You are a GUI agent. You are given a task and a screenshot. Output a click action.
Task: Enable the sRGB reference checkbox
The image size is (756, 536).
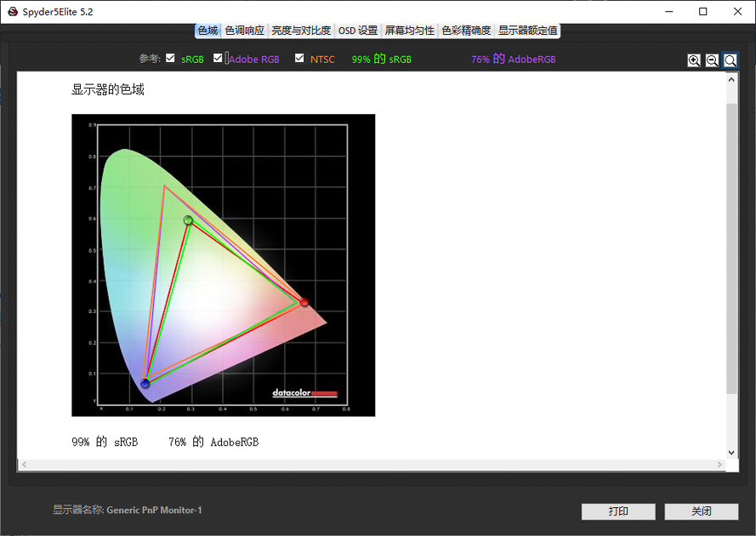click(170, 59)
